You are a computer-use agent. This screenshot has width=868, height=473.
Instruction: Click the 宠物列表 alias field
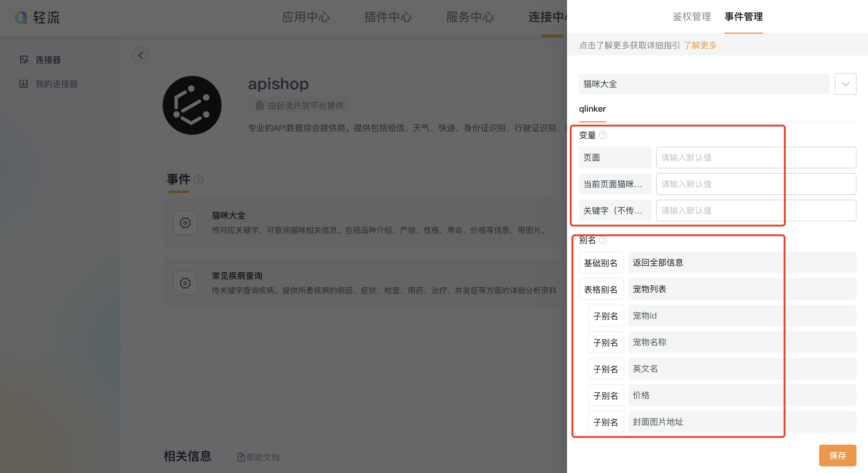coord(742,289)
